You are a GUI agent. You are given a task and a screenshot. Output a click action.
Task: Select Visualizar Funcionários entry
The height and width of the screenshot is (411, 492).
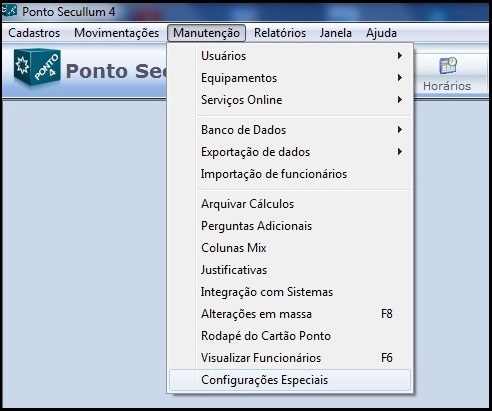coord(290,358)
